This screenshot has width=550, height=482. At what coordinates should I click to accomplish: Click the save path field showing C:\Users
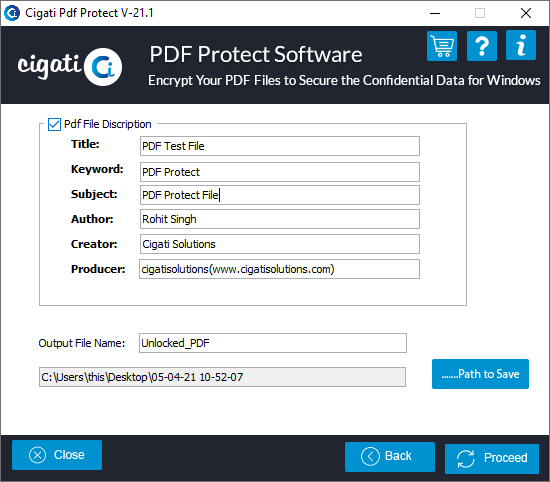pos(222,377)
